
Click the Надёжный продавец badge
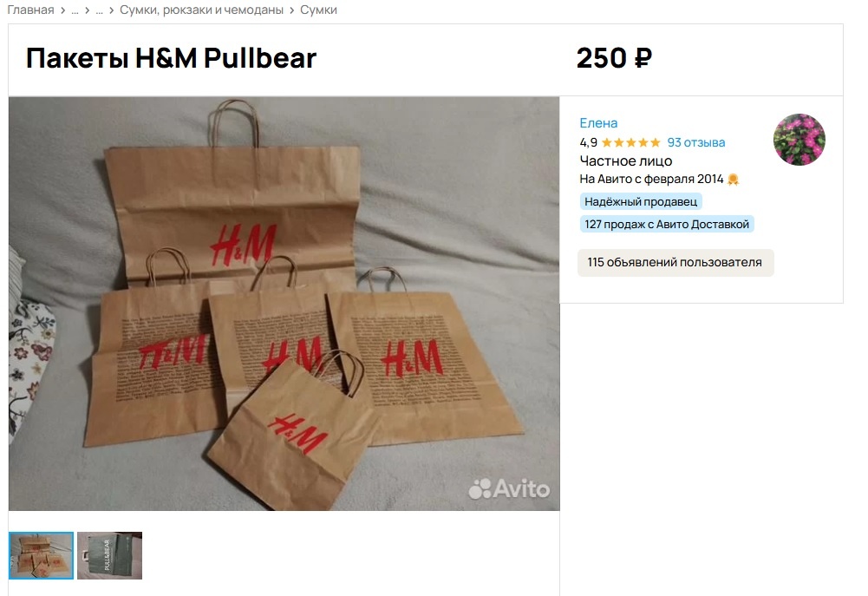pos(641,201)
